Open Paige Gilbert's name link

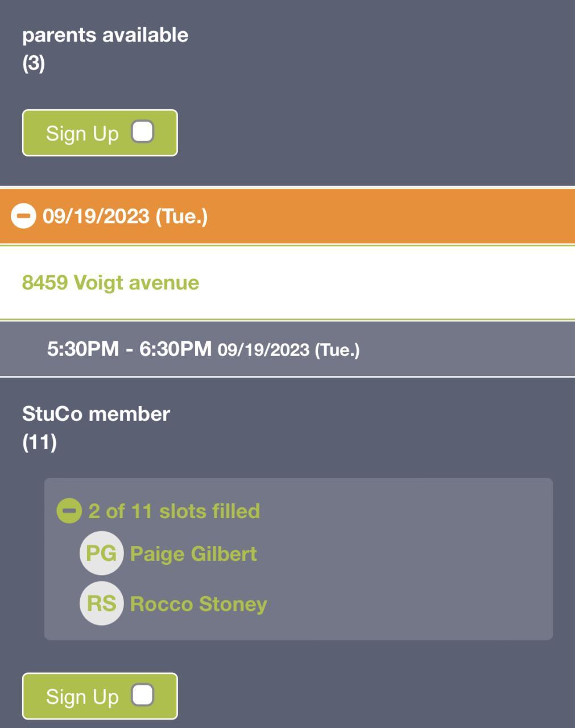coord(193,553)
